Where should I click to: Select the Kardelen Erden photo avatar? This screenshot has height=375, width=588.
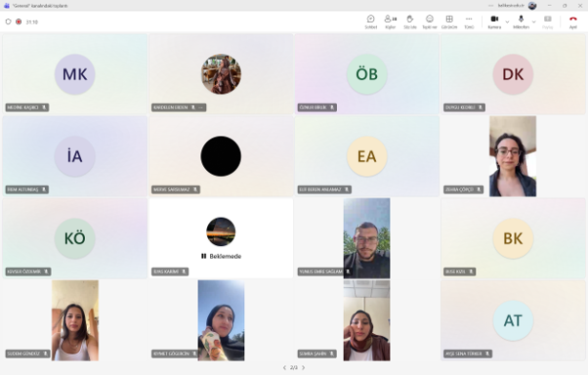coord(221,74)
